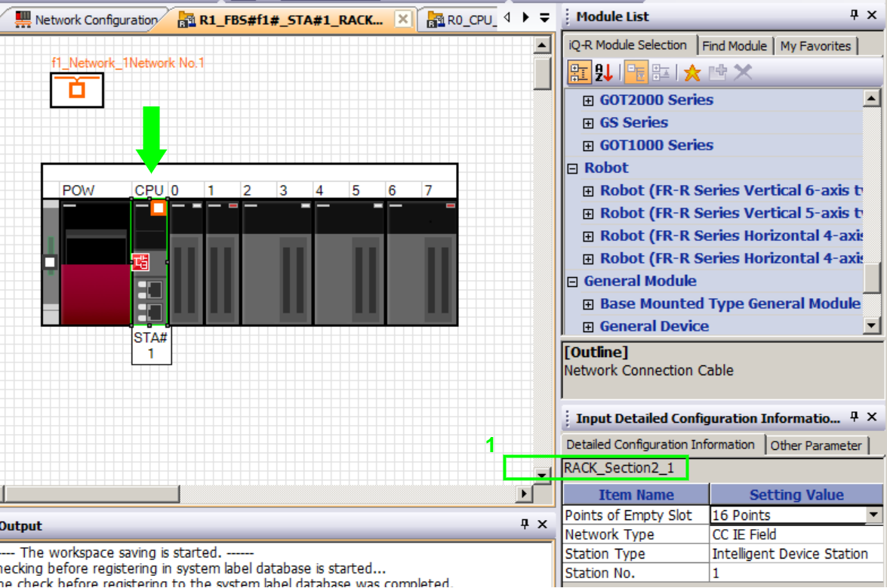Open the Points of Empty Slot dropdown

(874, 515)
